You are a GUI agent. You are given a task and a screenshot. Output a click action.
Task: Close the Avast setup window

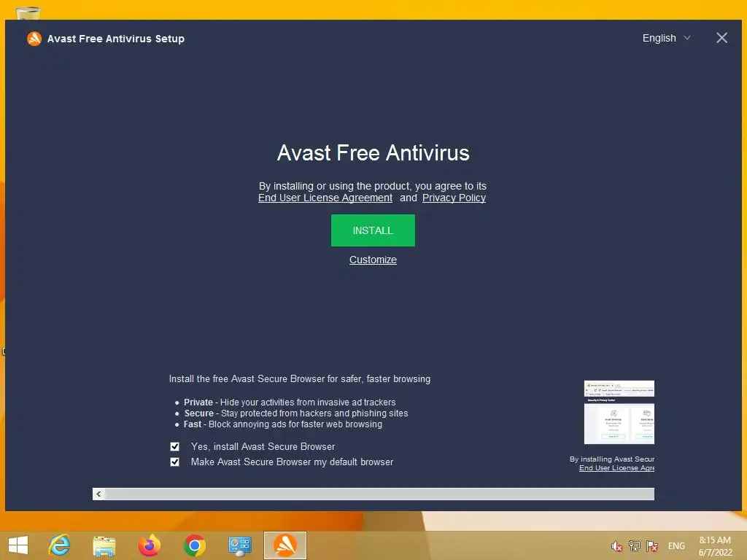[x=721, y=38]
